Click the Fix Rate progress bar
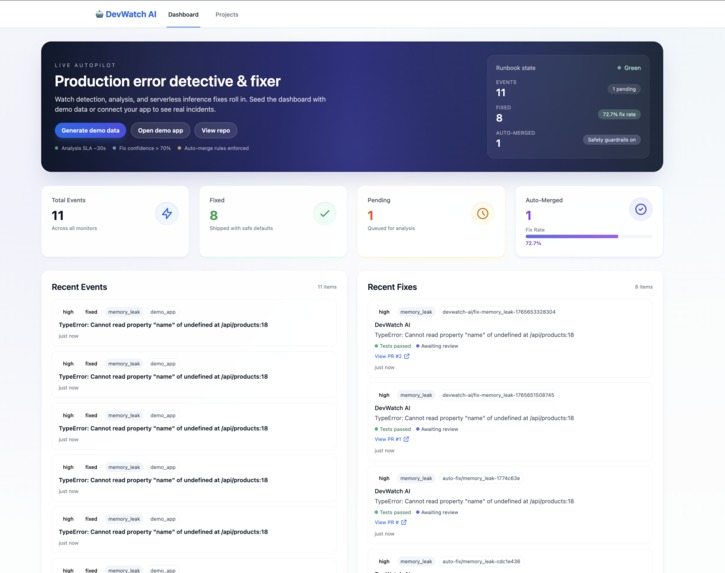This screenshot has height=573, width=725. (x=589, y=236)
